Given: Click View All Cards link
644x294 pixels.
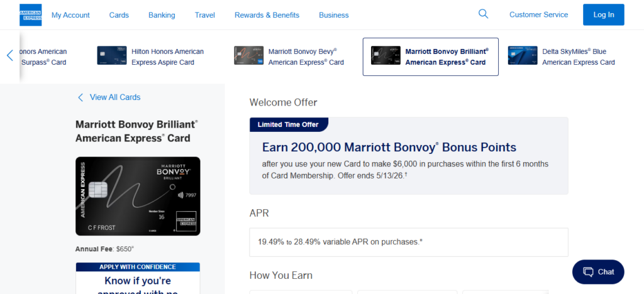Looking at the screenshot, I should 115,97.
